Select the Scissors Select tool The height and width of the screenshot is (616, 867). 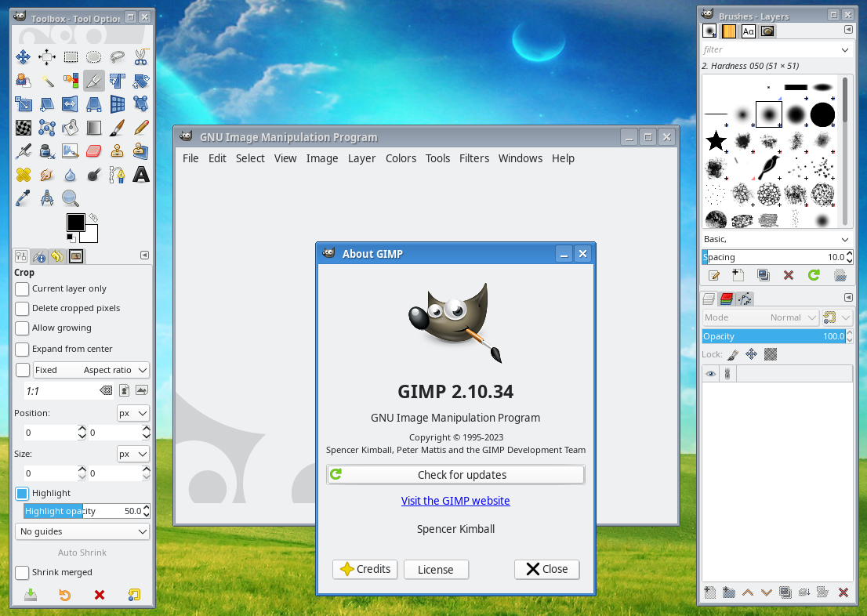point(141,57)
